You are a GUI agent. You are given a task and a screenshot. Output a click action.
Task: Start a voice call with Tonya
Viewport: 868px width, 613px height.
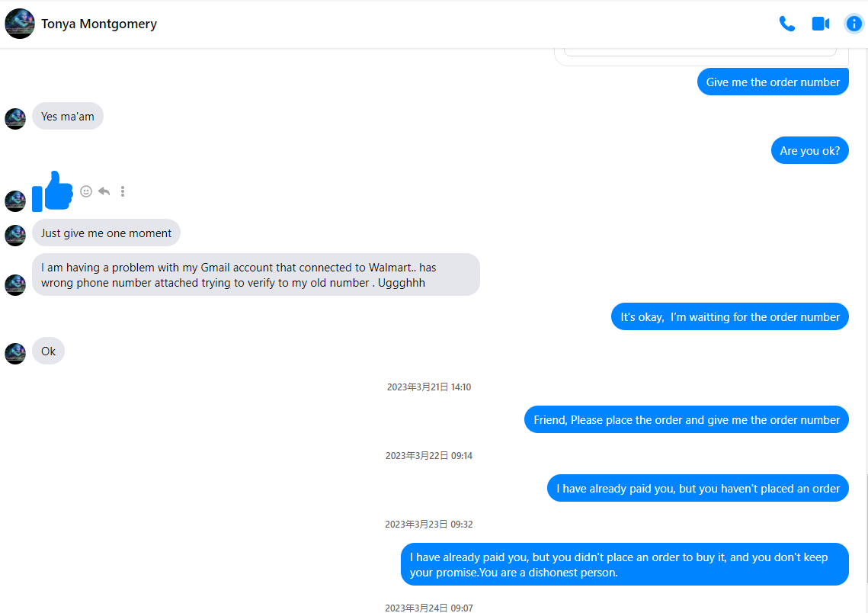pos(786,24)
